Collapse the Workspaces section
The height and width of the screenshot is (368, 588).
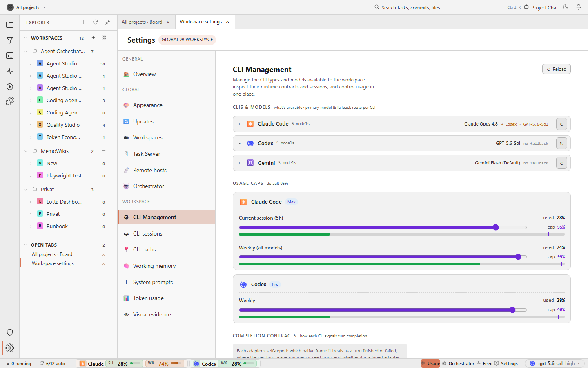click(x=25, y=38)
